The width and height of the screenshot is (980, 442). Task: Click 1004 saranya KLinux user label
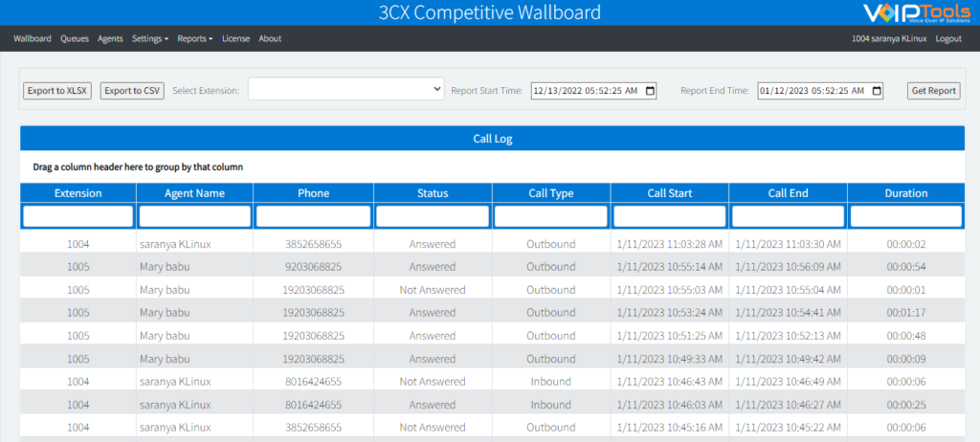[x=889, y=39]
